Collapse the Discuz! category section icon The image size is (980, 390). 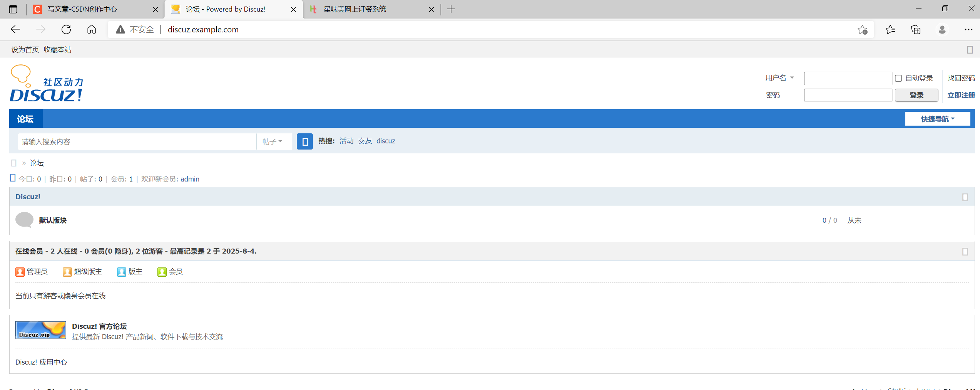point(965,197)
